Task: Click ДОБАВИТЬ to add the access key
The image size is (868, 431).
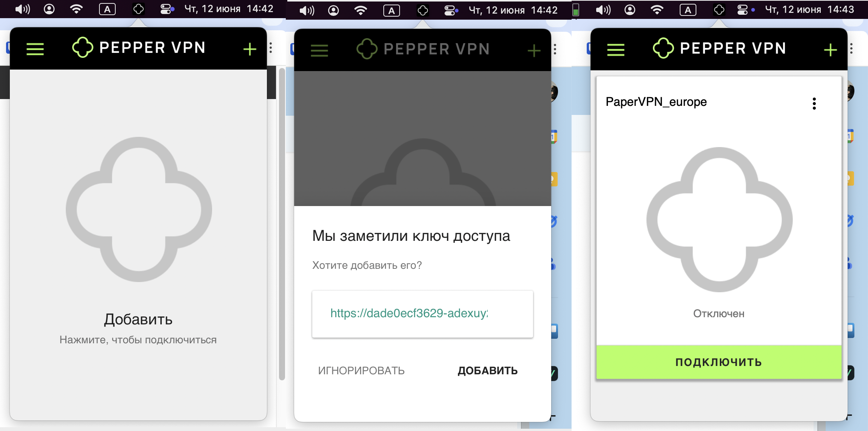Action: 487,371
